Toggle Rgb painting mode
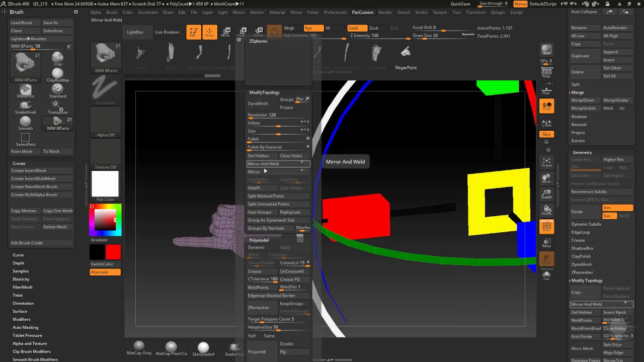 pyautogui.click(x=313, y=28)
